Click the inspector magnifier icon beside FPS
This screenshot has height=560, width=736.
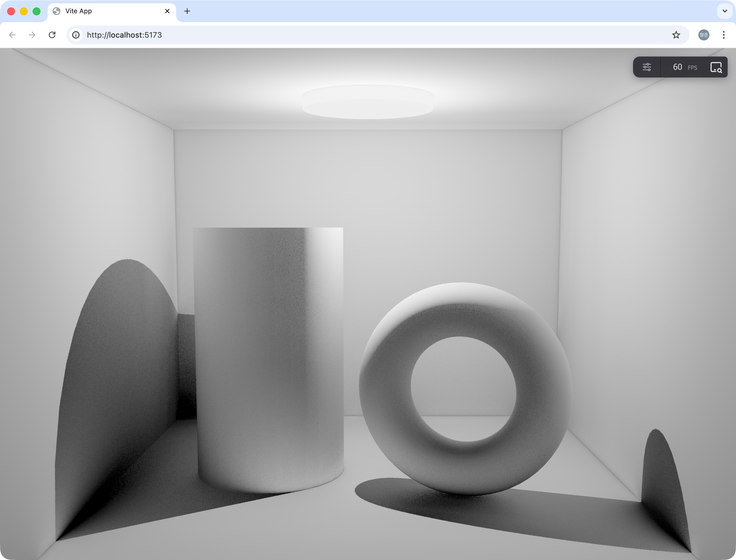(716, 67)
